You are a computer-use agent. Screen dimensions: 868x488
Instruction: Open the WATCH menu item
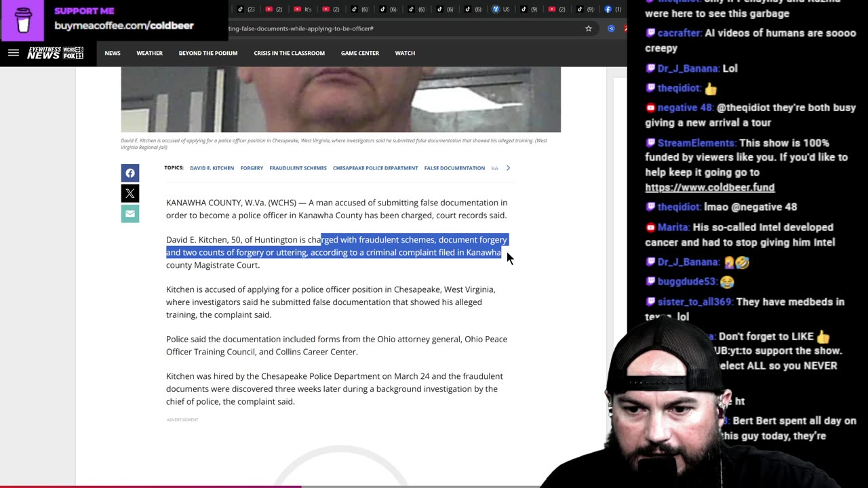click(405, 53)
